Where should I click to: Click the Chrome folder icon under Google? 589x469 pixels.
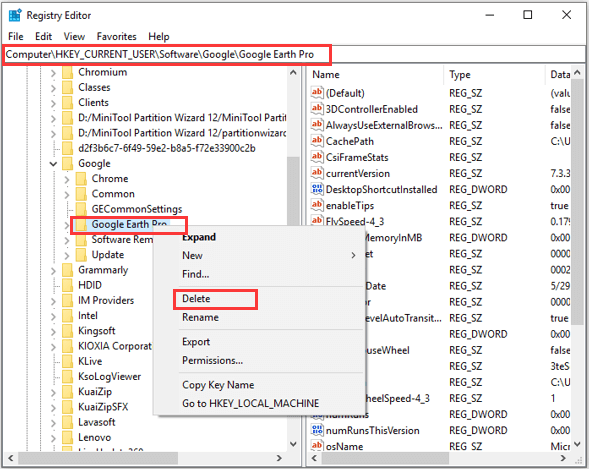tap(81, 179)
